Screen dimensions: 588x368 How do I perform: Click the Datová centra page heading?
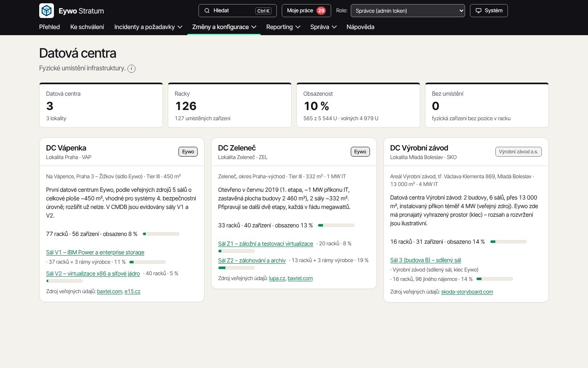78,53
